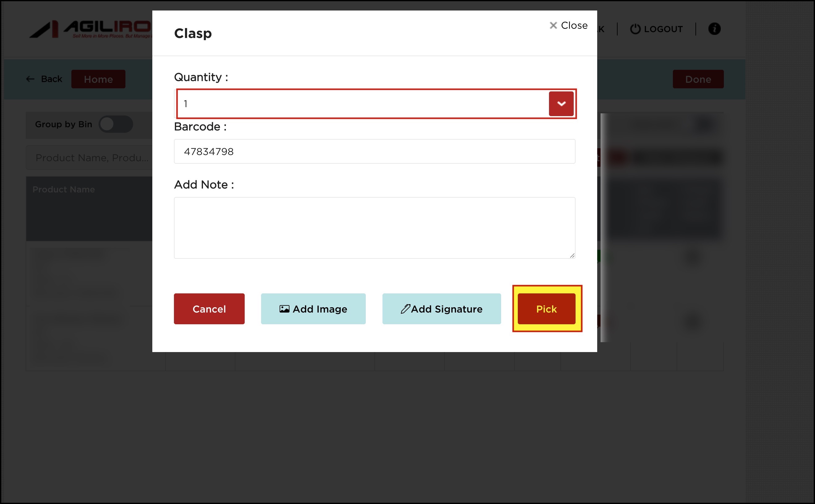Click the X Close icon
The height and width of the screenshot is (504, 815).
(x=553, y=25)
